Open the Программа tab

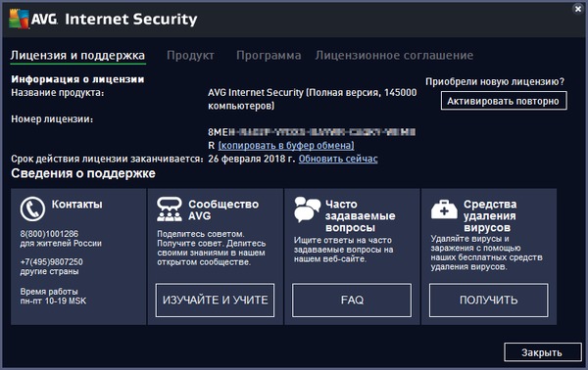pyautogui.click(x=269, y=56)
